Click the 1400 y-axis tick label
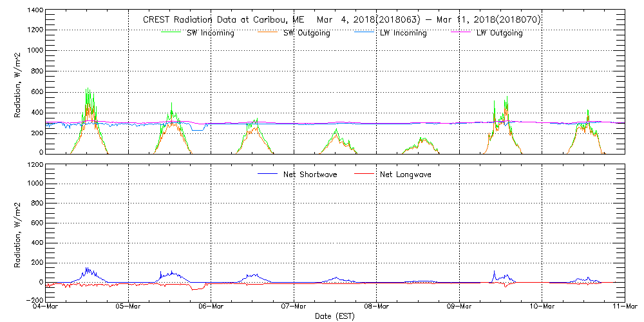This screenshot has width=644, height=322. (33, 12)
